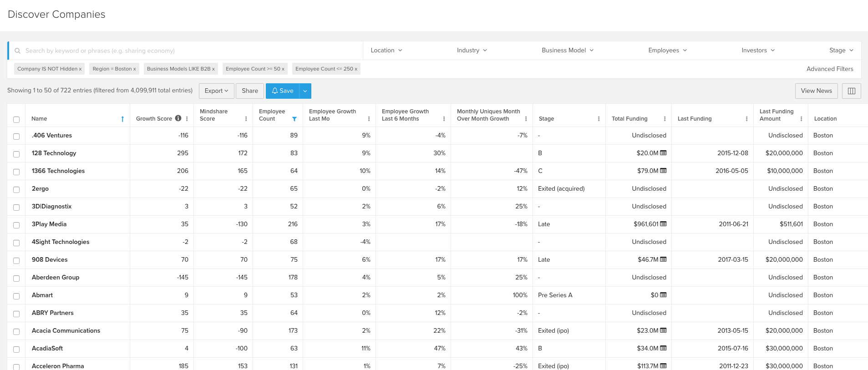Viewport: 868px width, 370px height.
Task: Click Employee Count filter funnel icon
Action: pos(294,119)
